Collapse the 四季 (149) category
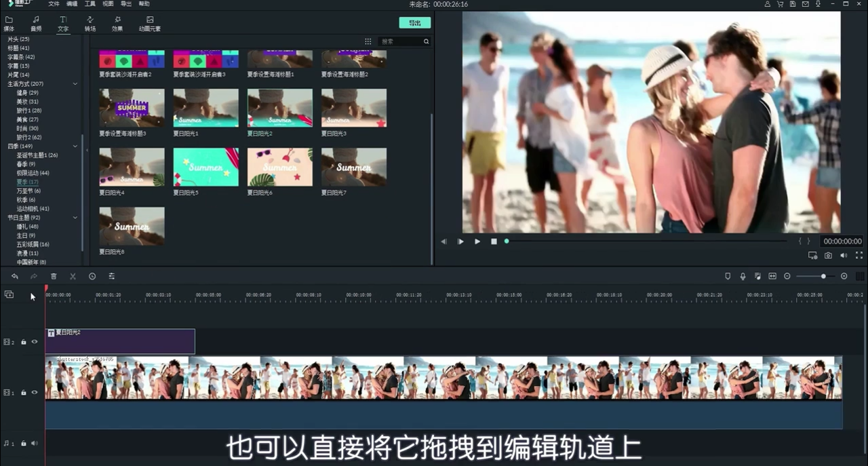Image resolution: width=868 pixels, height=466 pixels. click(75, 146)
